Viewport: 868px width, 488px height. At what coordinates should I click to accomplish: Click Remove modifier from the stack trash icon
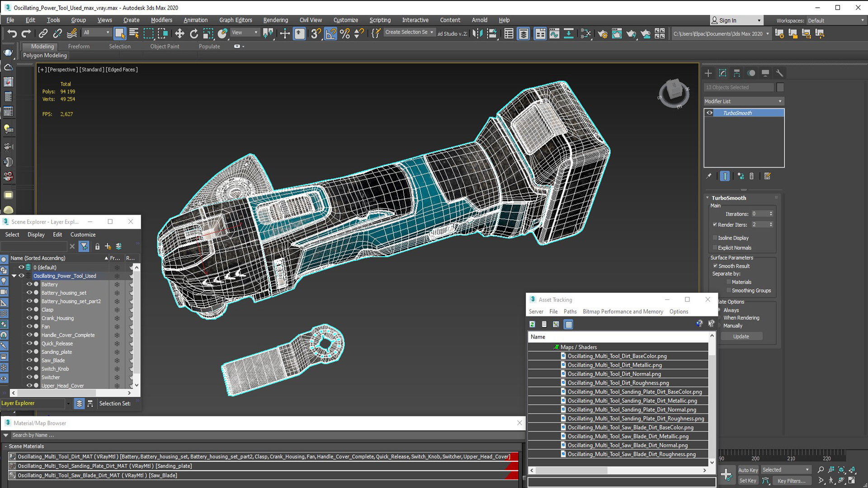(751, 176)
